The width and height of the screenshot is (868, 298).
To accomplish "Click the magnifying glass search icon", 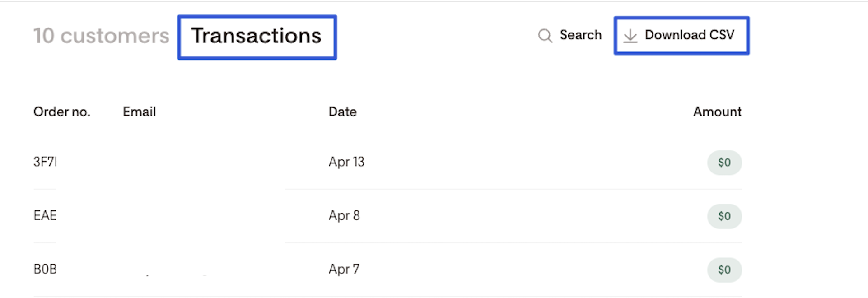I will click(545, 36).
